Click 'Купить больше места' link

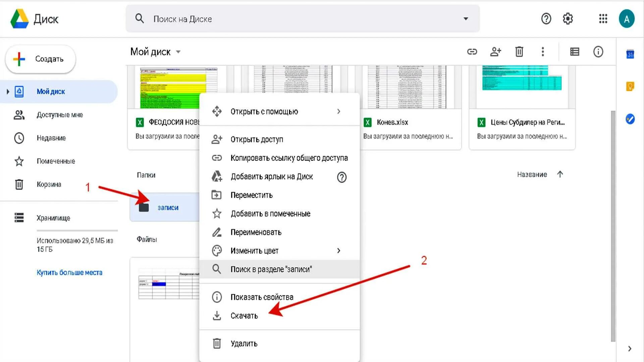click(x=69, y=273)
